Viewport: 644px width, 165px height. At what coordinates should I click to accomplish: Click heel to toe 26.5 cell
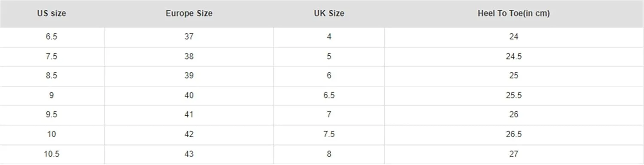(x=514, y=135)
